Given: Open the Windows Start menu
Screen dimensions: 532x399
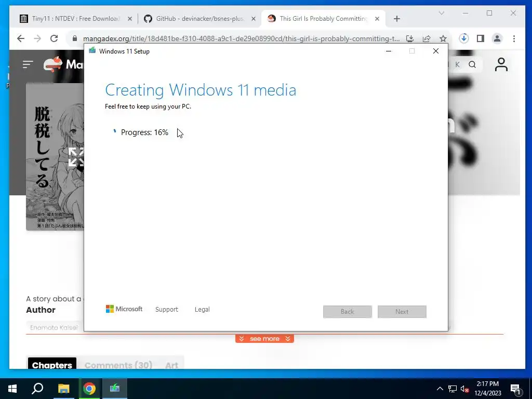Looking at the screenshot, I should coord(12,389).
